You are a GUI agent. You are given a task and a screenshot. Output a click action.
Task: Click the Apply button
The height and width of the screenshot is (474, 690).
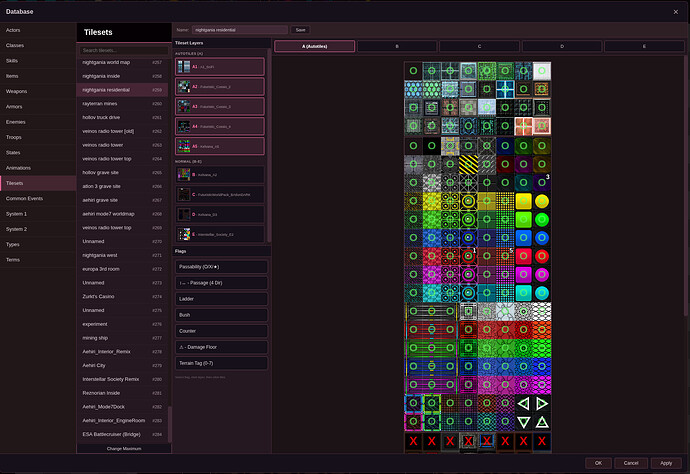(666, 463)
